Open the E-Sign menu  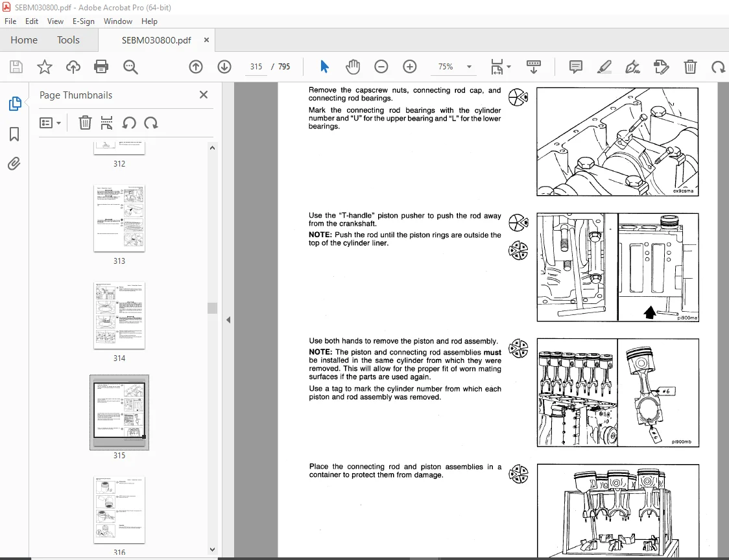(x=83, y=21)
